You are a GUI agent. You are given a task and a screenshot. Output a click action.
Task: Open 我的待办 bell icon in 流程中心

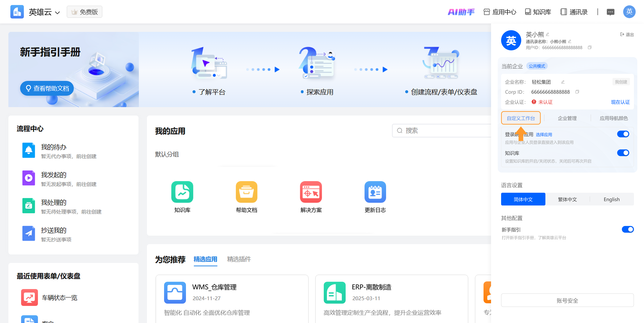[x=29, y=150]
